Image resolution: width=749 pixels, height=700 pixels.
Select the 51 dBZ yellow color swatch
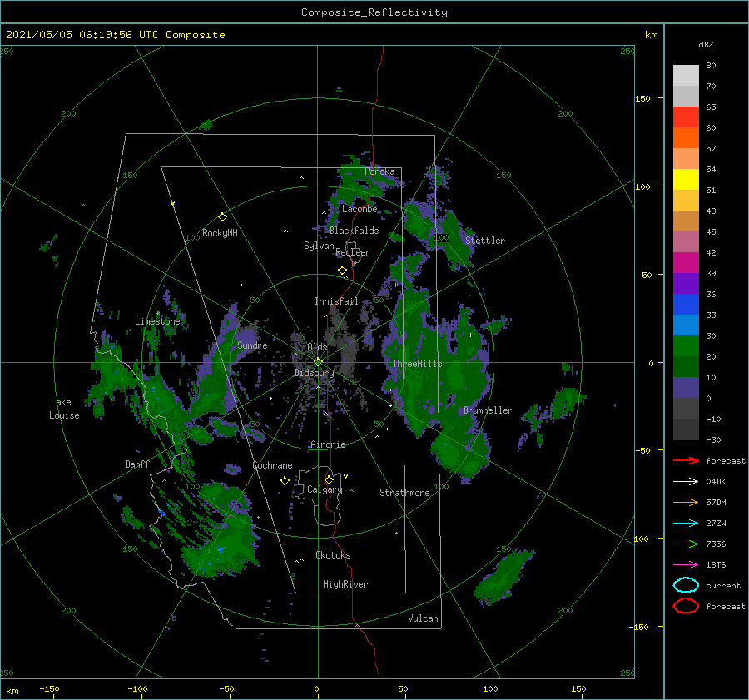686,179
